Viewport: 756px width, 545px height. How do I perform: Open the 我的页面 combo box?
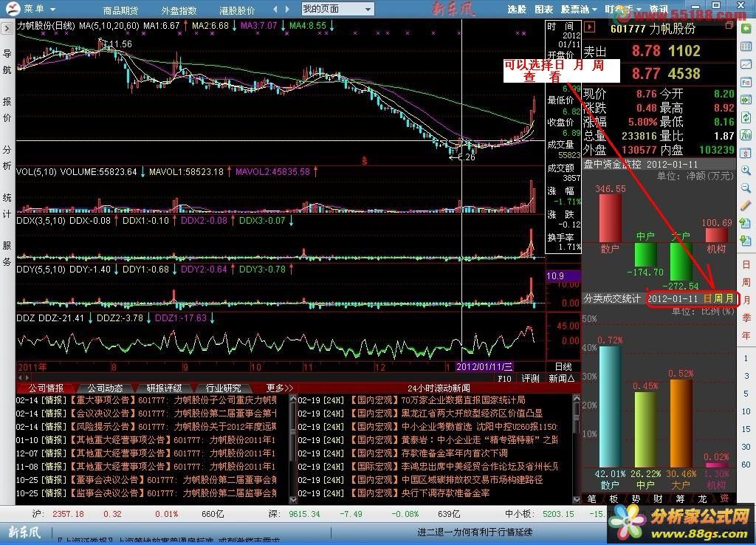337,9
